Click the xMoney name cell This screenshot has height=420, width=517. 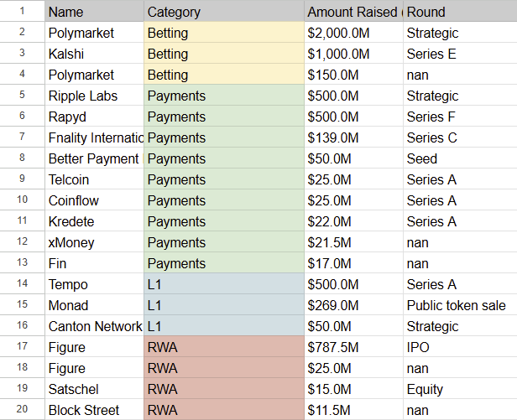pos(94,242)
